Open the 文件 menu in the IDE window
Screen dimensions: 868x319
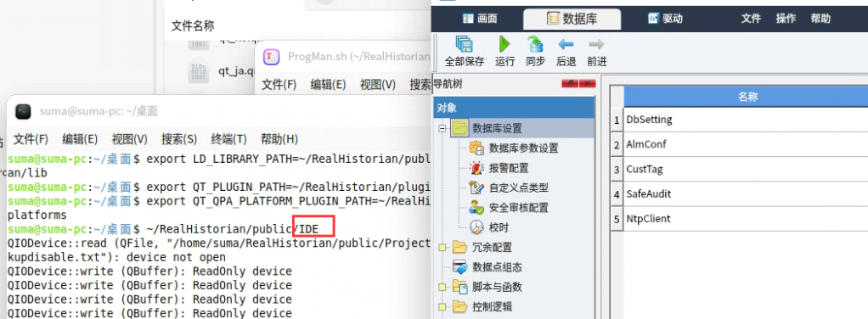point(751,19)
